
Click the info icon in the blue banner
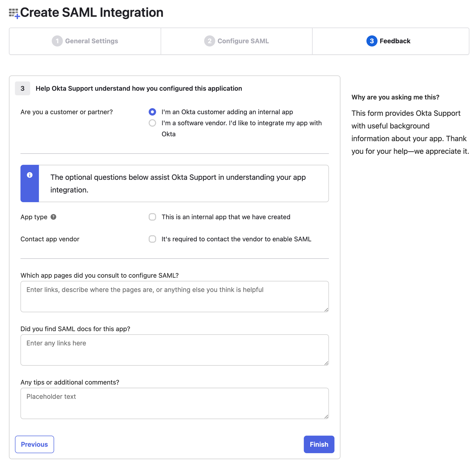(x=30, y=175)
